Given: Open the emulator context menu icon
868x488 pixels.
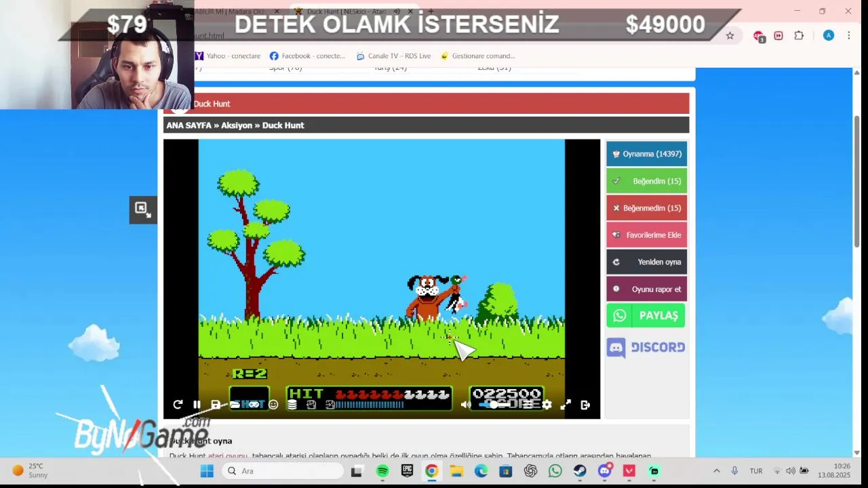Looking at the screenshot, I should [528, 405].
